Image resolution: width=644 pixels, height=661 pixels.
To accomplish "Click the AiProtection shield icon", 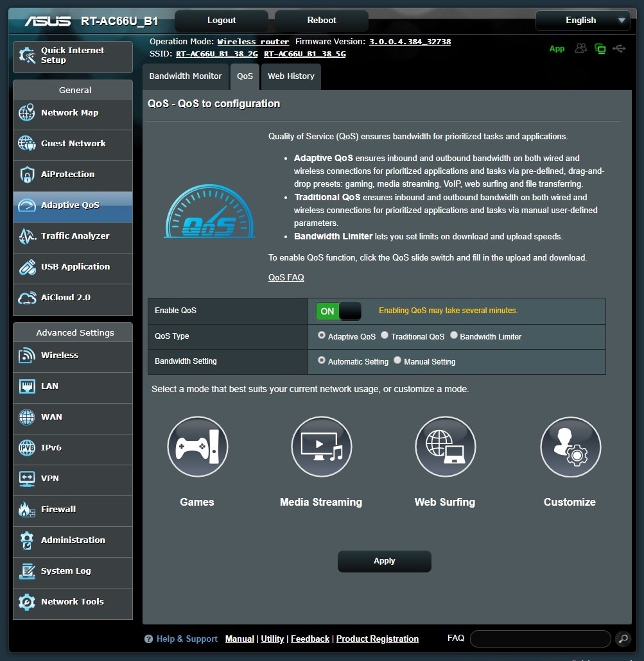I will pos(26,174).
